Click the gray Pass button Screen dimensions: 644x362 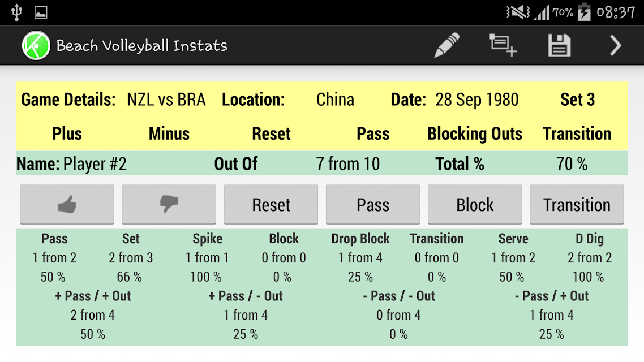click(373, 204)
